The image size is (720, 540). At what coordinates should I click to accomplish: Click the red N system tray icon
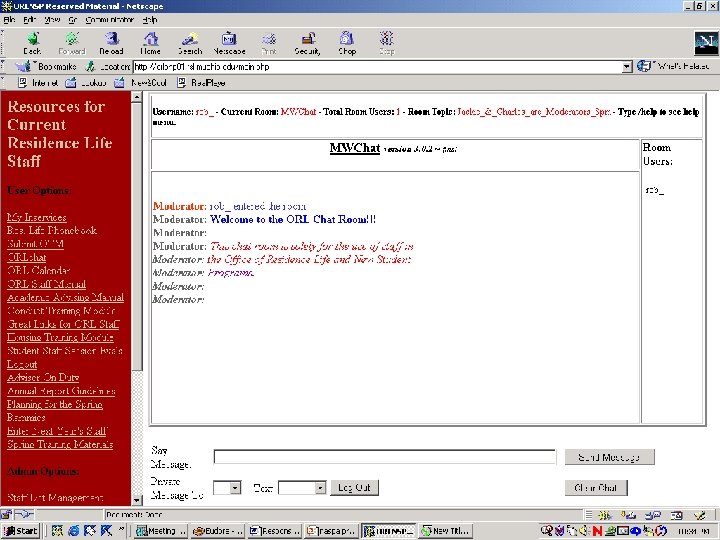coord(597,531)
